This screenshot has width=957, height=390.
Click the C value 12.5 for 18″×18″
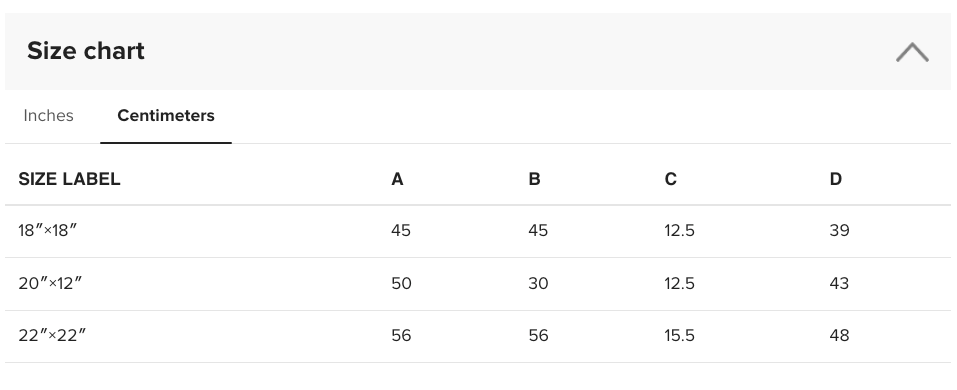[679, 231]
